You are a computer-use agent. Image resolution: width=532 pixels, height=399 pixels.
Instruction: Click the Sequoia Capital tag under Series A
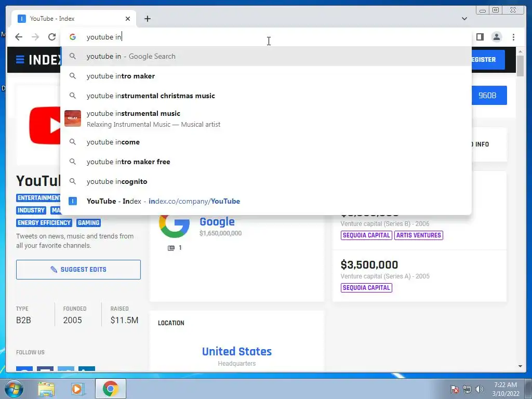click(366, 288)
